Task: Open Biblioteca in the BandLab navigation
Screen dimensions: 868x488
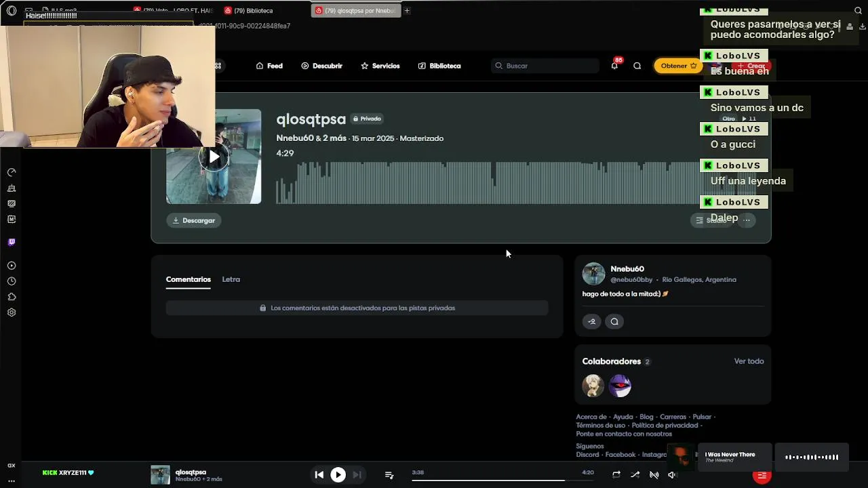Action: pyautogui.click(x=439, y=66)
